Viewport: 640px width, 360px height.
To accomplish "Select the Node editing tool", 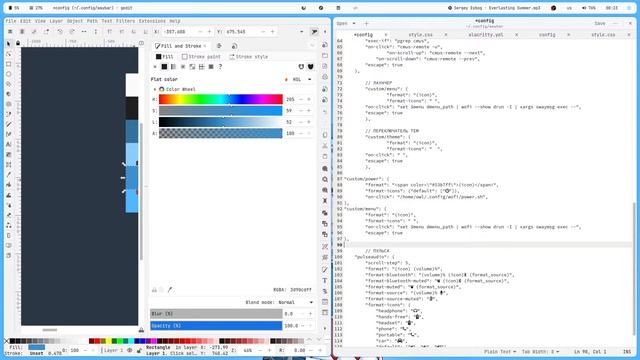I will [x=9, y=54].
